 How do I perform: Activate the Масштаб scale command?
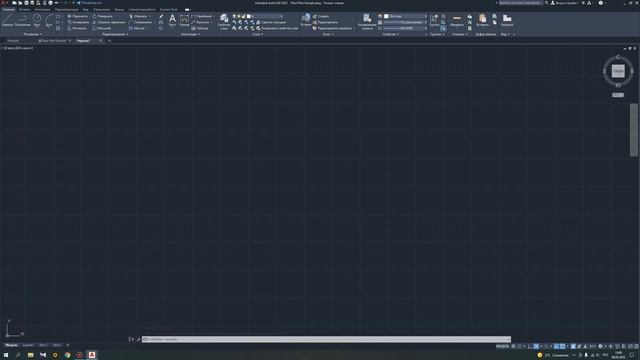coord(101,28)
